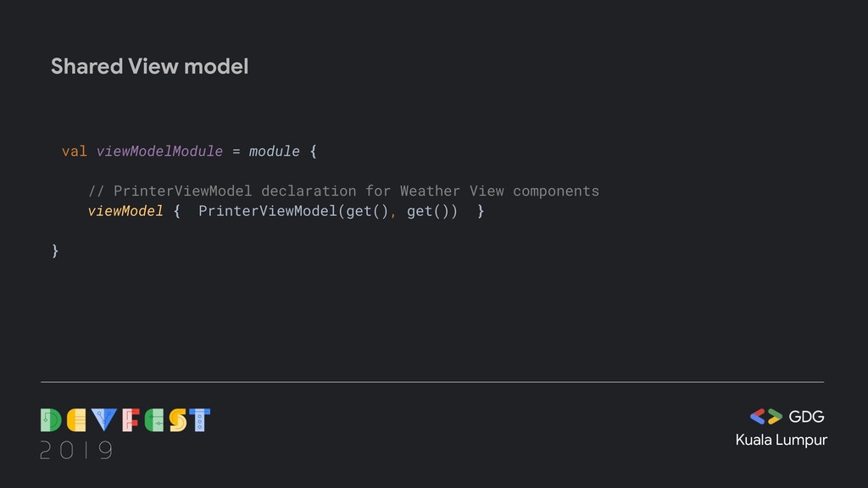The width and height of the screenshot is (868, 488).
Task: Click the blue T letter in DevFest logo
Action: click(x=199, y=420)
